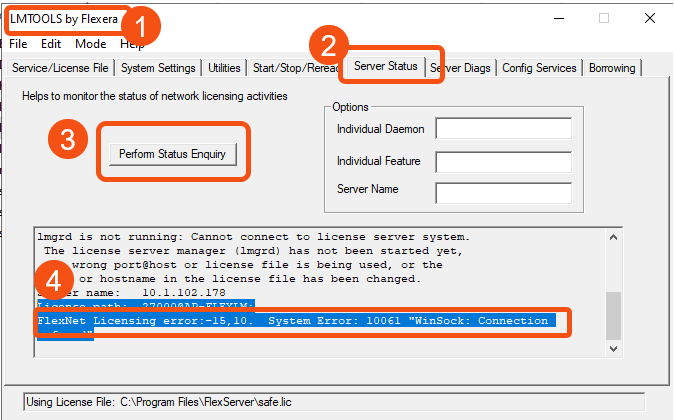
Task: Click output scrollbar up arrow
Action: [613, 237]
